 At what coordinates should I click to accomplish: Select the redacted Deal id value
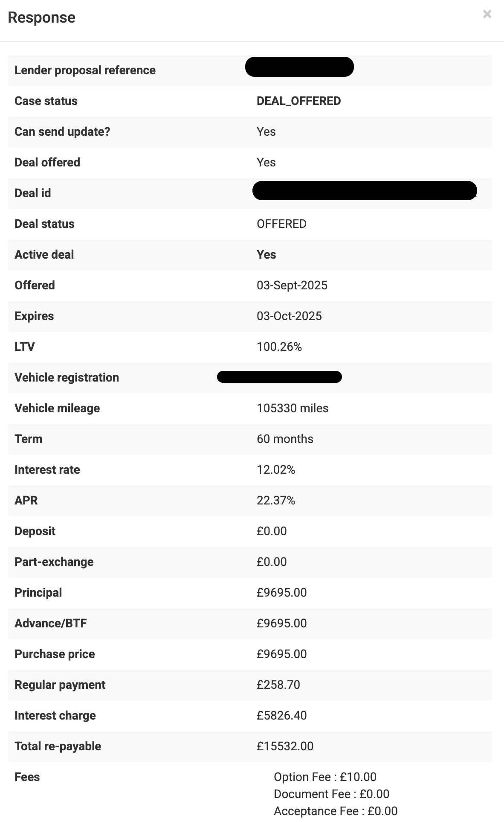pos(365,191)
